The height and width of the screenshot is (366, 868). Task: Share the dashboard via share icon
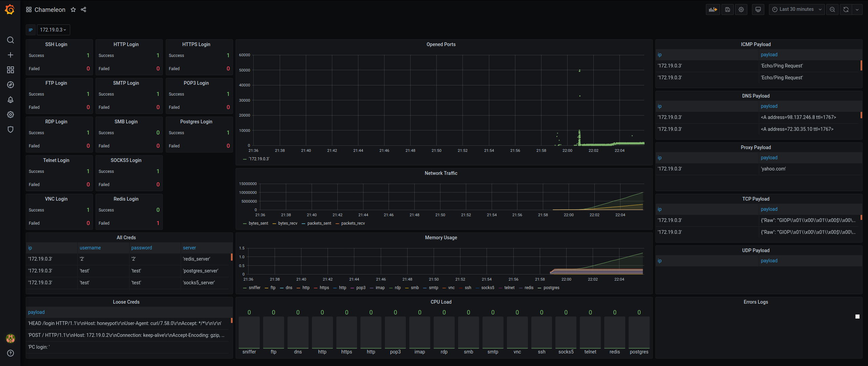coord(83,9)
